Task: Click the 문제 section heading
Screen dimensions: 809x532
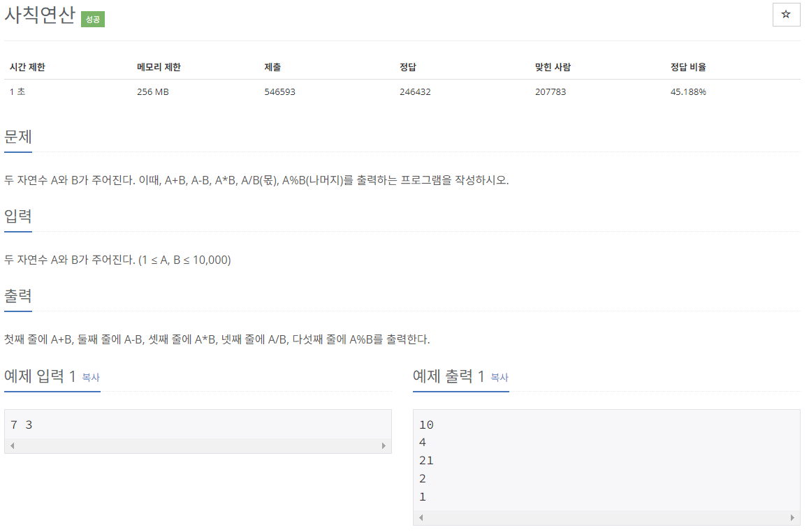Action: [x=18, y=137]
